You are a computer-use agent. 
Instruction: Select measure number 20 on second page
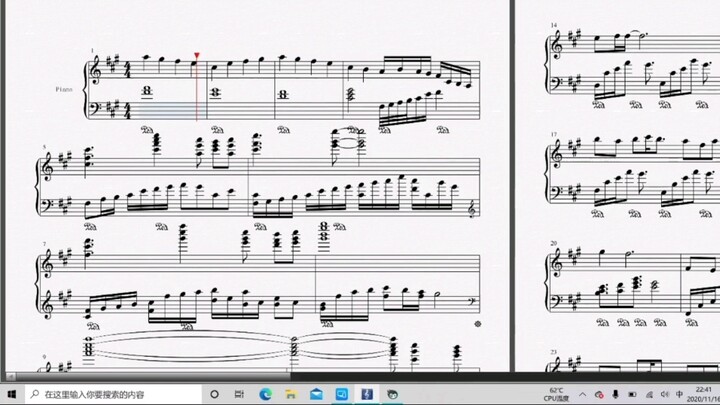(x=554, y=243)
